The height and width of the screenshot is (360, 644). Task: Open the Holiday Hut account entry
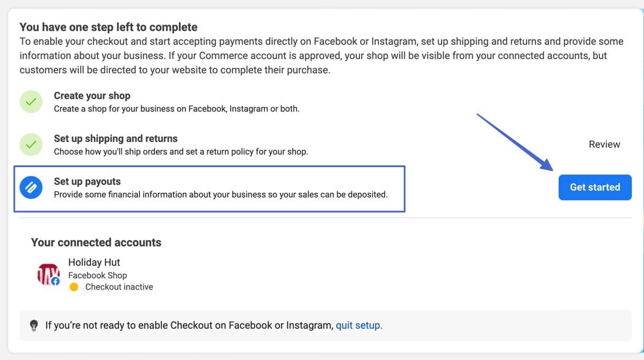point(94,262)
